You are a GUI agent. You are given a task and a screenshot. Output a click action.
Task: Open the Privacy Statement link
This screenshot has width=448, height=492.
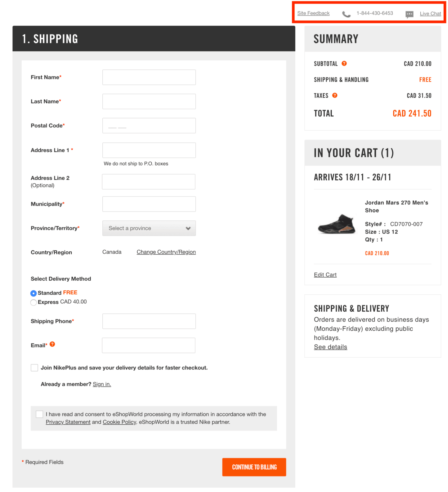point(68,422)
